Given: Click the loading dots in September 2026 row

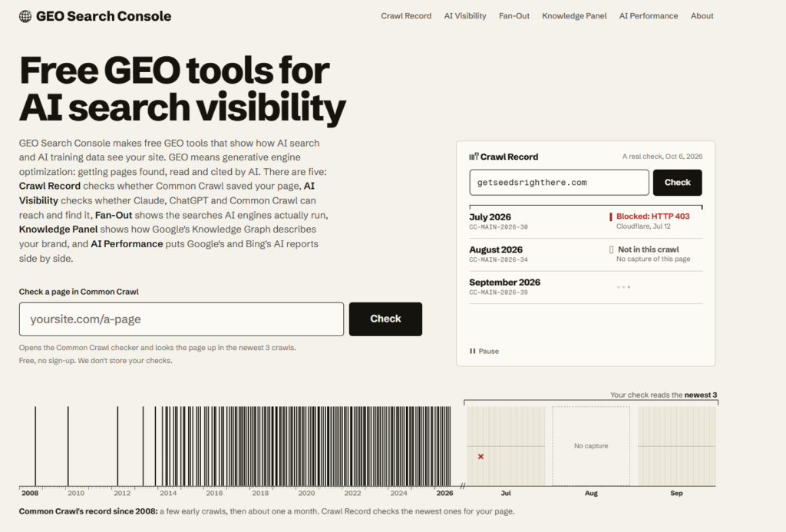Looking at the screenshot, I should point(623,287).
